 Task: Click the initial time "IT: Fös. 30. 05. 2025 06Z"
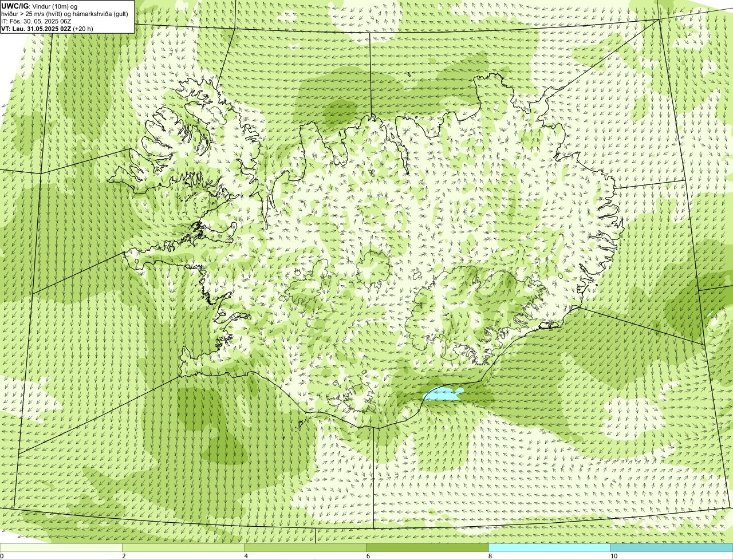[x=36, y=21]
